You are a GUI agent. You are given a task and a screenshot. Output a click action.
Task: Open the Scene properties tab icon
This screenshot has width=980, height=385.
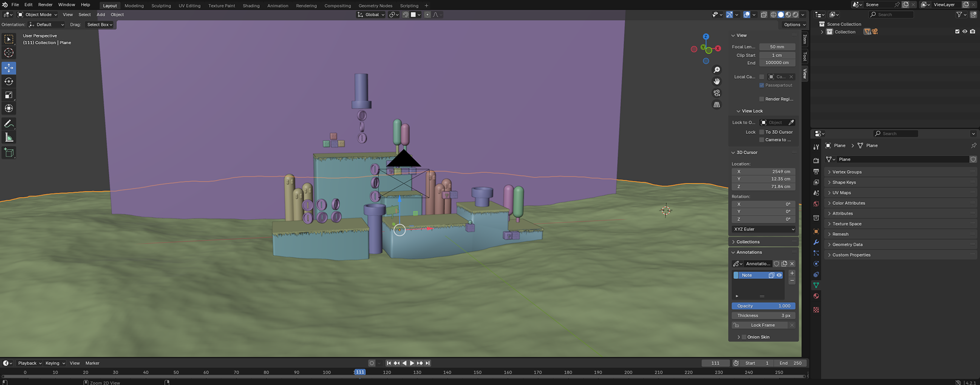coord(816,193)
